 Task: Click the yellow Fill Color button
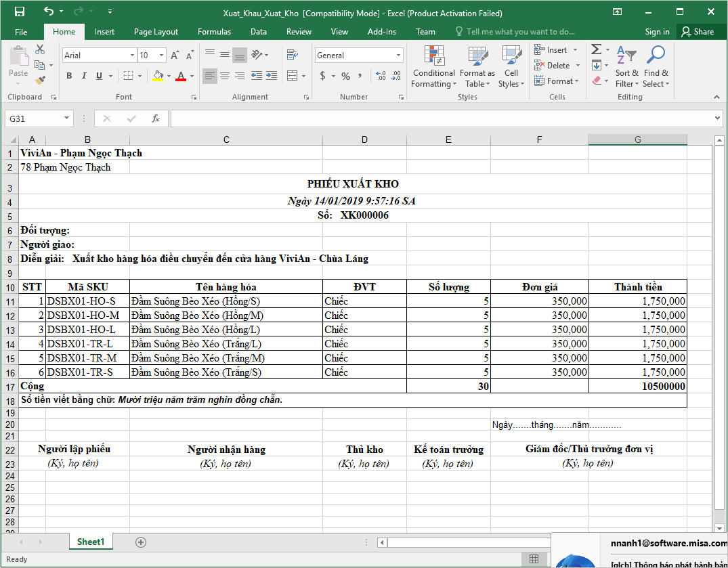(158, 75)
